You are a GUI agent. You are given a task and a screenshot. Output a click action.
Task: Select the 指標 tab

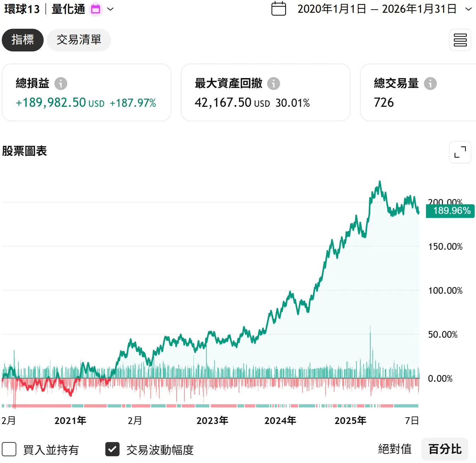[23, 40]
